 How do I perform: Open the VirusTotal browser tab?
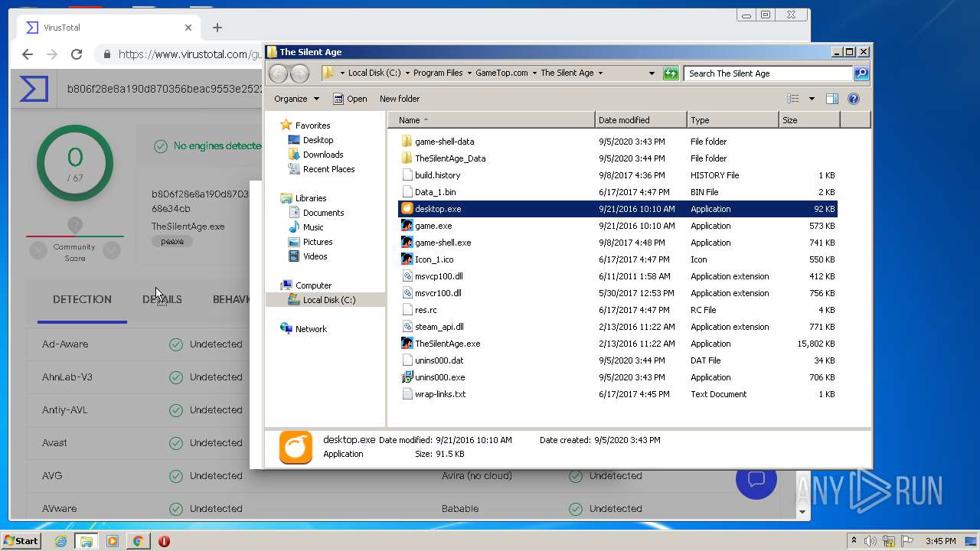pos(107,28)
